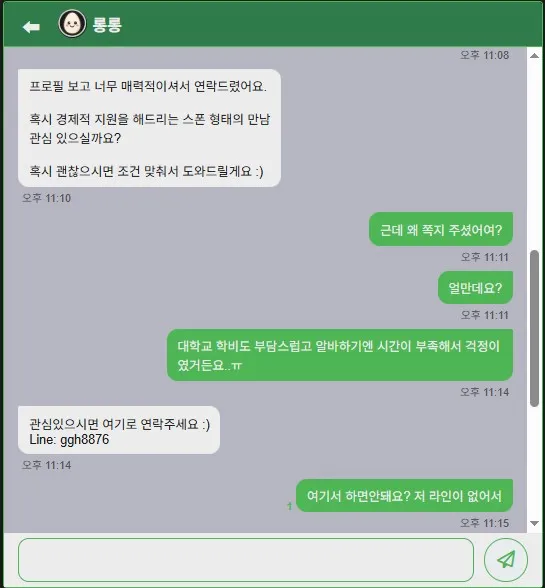This screenshot has height=588, width=545.
Task: Select the received message about 스폰 형태의 만남
Action: click(x=149, y=128)
